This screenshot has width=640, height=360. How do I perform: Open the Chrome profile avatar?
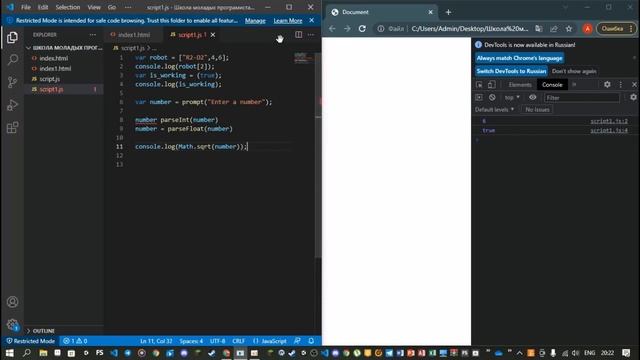[x=587, y=29]
